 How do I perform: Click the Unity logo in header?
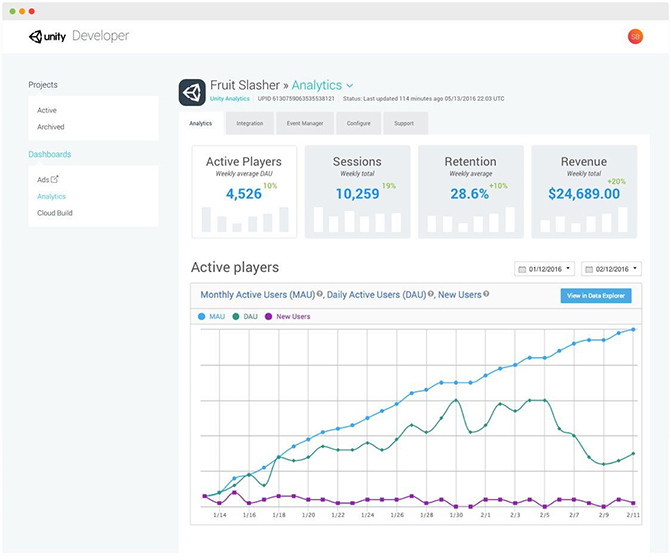[48, 36]
